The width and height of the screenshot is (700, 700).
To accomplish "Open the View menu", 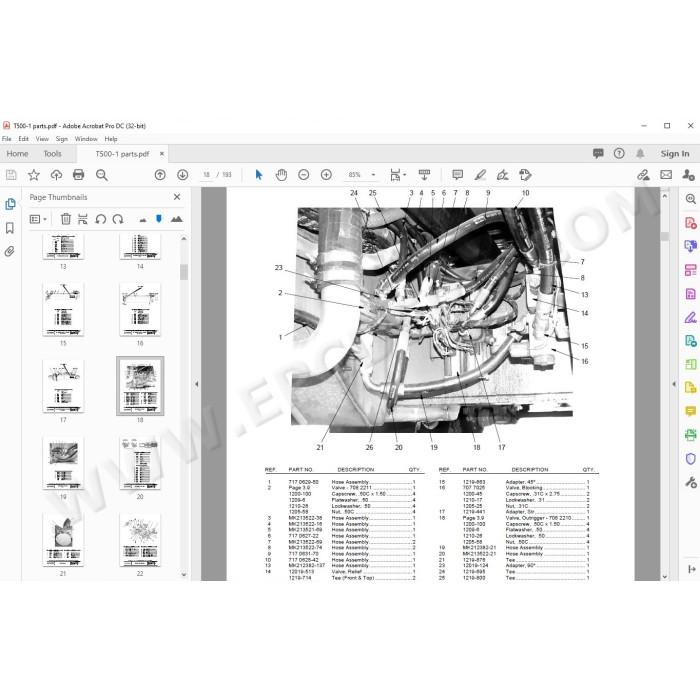I will tap(42, 139).
